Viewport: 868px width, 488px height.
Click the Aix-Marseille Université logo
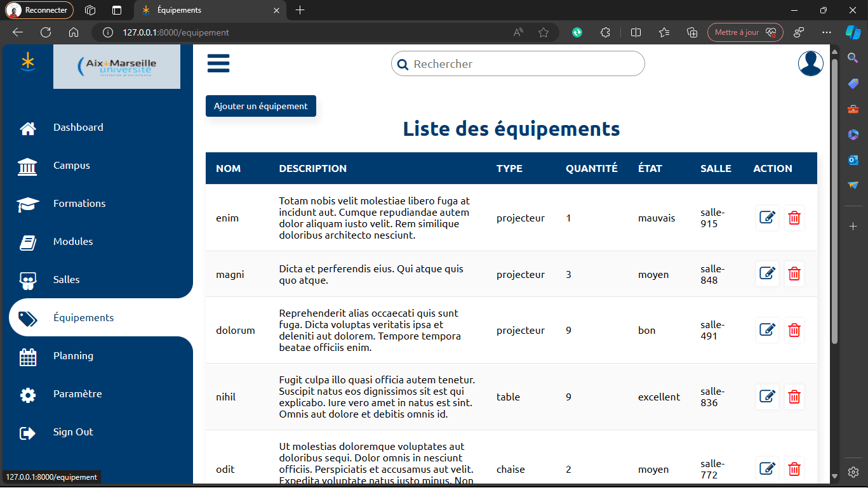[x=117, y=67]
